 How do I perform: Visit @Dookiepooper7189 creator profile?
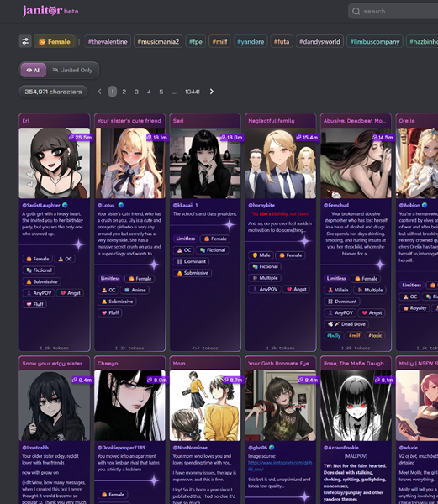tap(121, 448)
